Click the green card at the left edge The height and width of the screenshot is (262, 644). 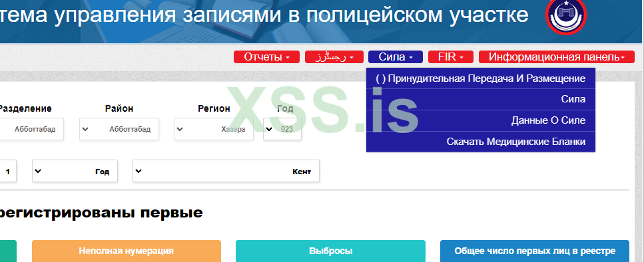pos(8,251)
